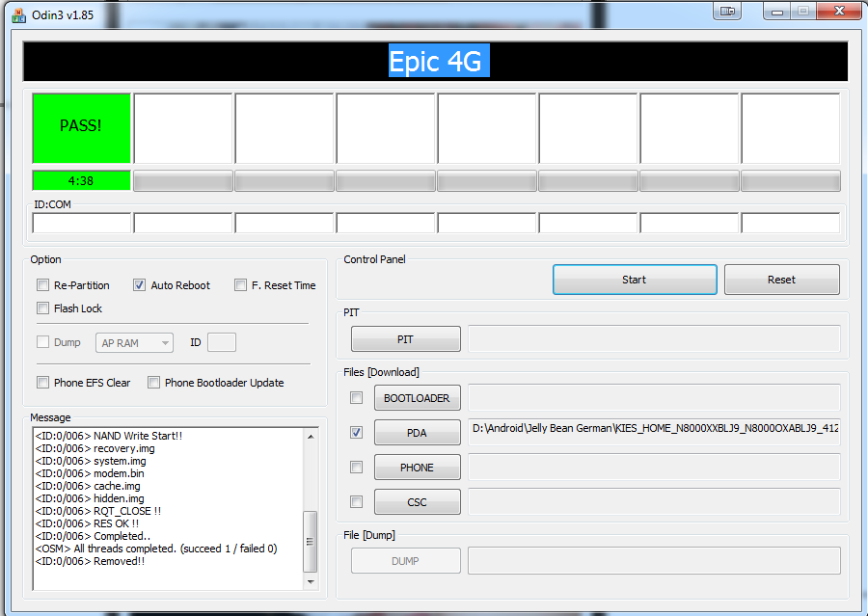
Task: Click the extra title bar screen icon button
Action: coord(728,11)
